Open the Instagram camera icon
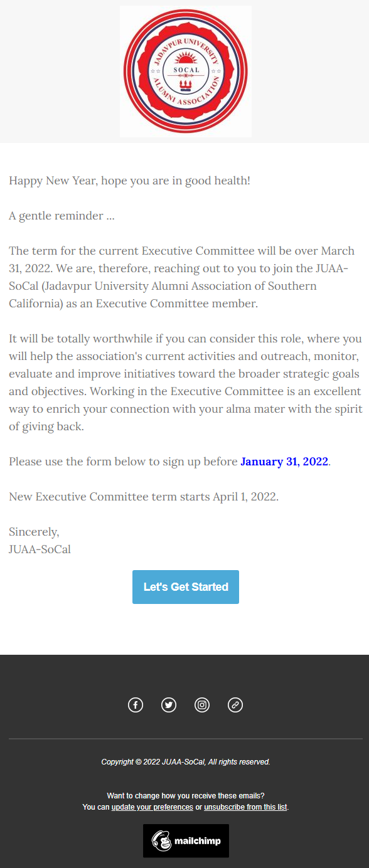 [x=202, y=705]
